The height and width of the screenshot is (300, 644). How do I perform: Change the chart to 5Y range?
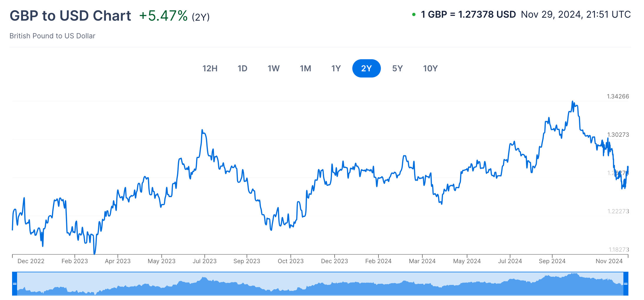click(397, 68)
